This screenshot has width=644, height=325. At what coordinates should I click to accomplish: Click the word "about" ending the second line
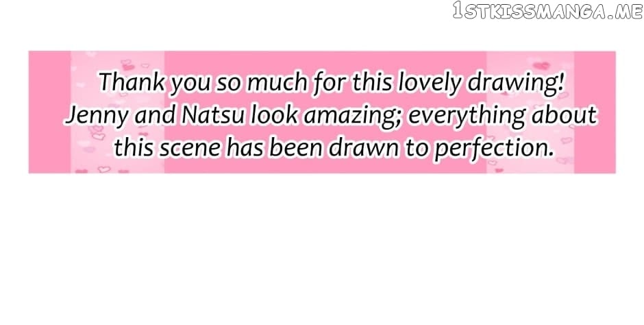point(563,115)
